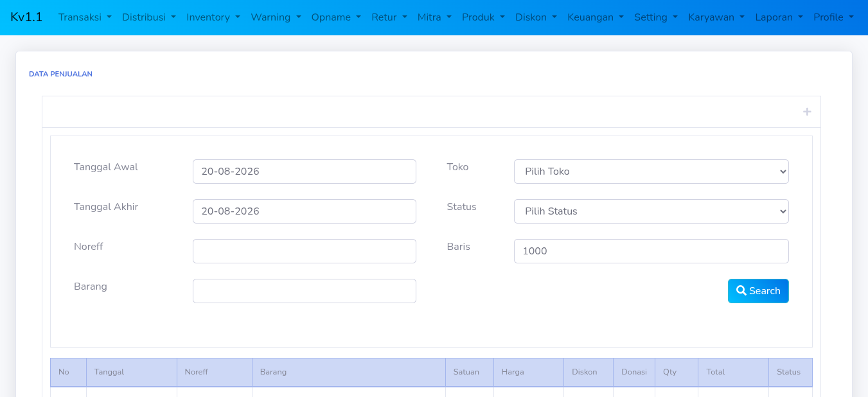The height and width of the screenshot is (397, 868).
Task: Focus the Tanggal Akhir date field
Action: point(305,211)
